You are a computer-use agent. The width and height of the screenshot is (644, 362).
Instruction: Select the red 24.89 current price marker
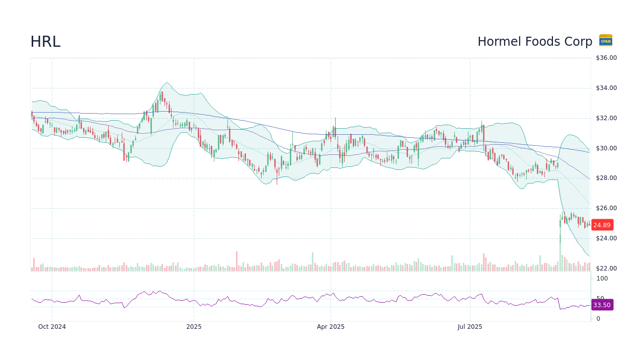point(602,225)
